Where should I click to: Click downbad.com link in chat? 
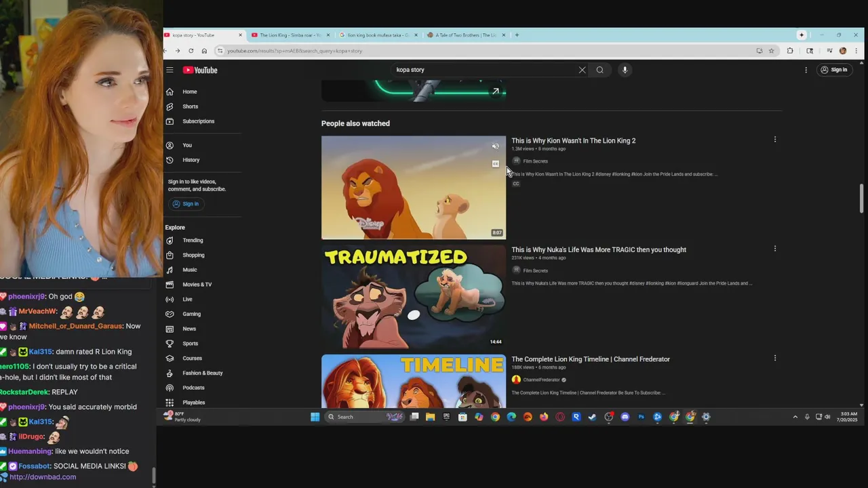(43, 477)
